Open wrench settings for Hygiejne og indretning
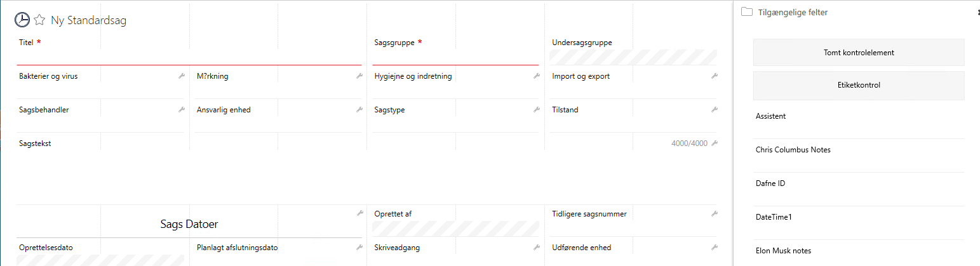This screenshot has height=266, width=980. click(x=537, y=76)
